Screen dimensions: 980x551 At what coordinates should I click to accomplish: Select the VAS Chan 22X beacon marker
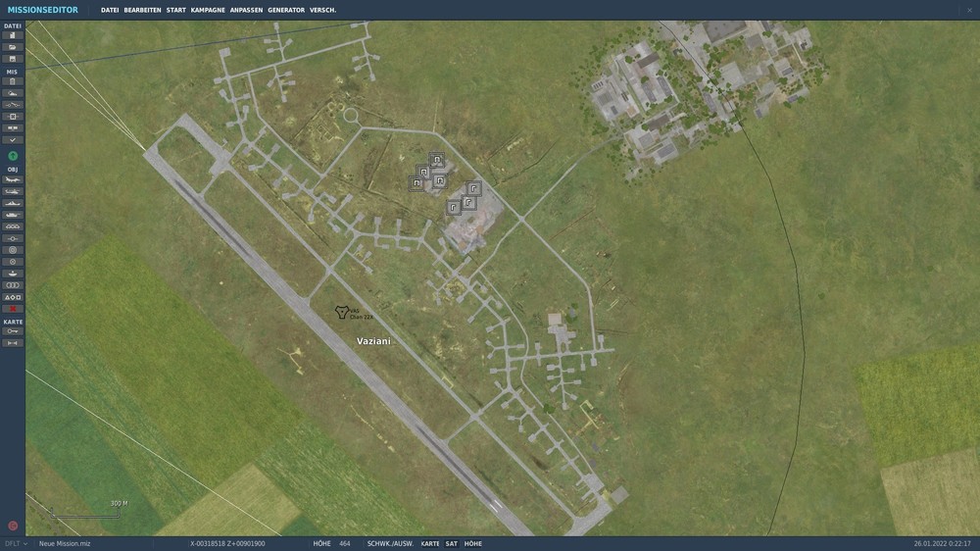[x=342, y=312]
